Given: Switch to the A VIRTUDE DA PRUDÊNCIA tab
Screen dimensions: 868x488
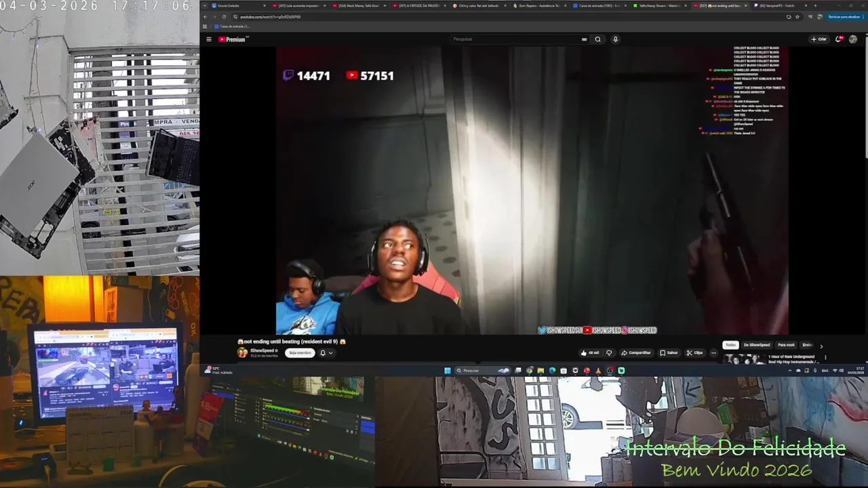Looking at the screenshot, I should pyautogui.click(x=420, y=5).
